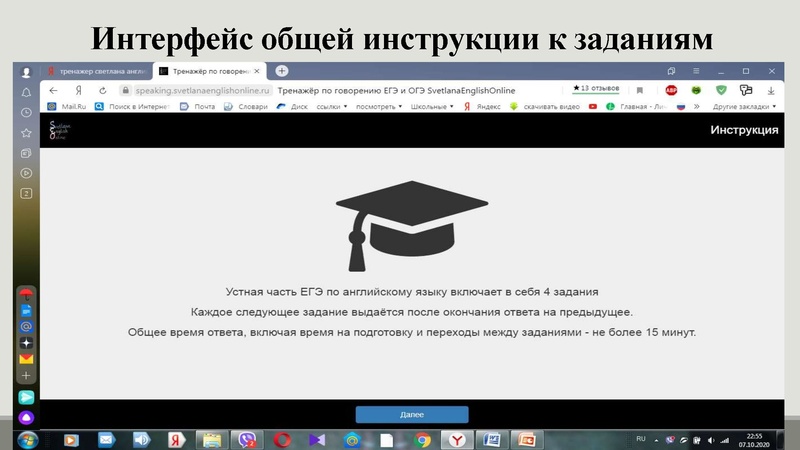Open the red umbrella weather app

(x=26, y=294)
